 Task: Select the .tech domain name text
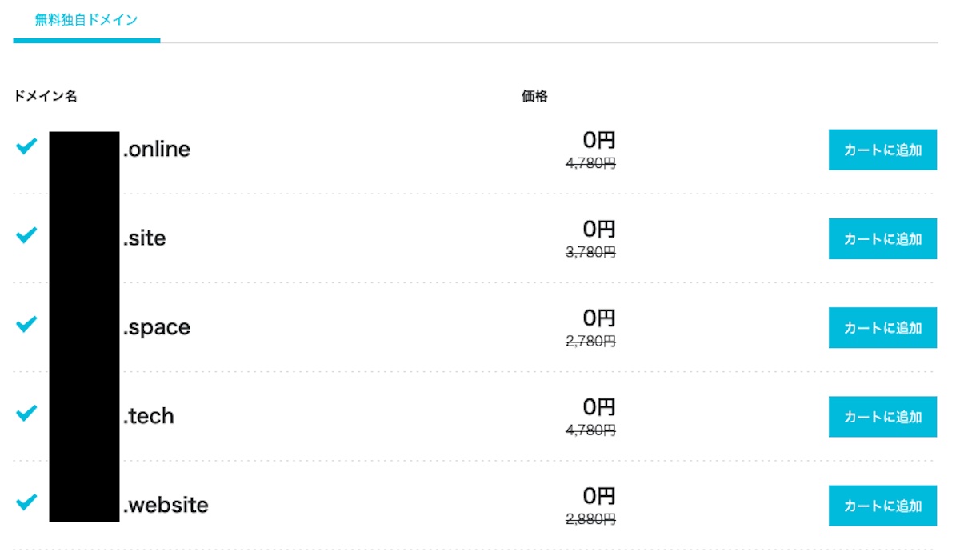(x=149, y=416)
